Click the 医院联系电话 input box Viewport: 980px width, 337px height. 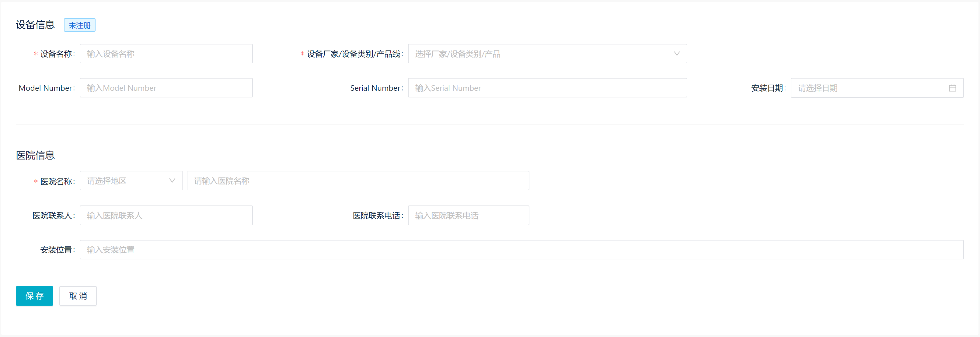pyautogui.click(x=468, y=215)
